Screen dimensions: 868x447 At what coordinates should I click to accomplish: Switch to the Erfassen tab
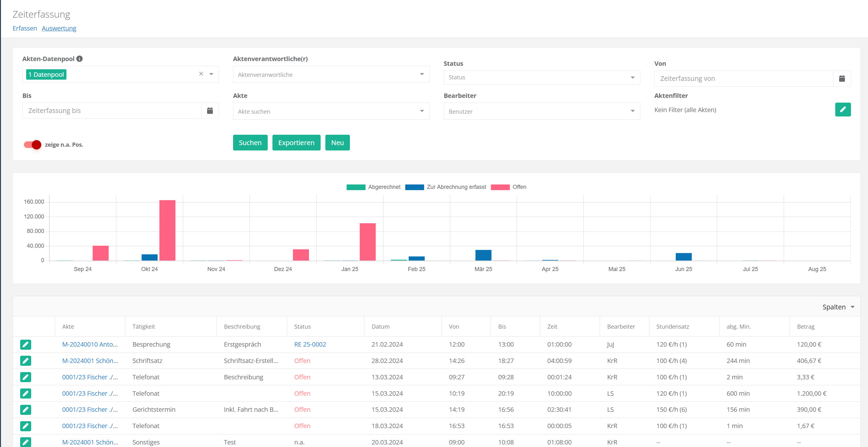pyautogui.click(x=25, y=28)
